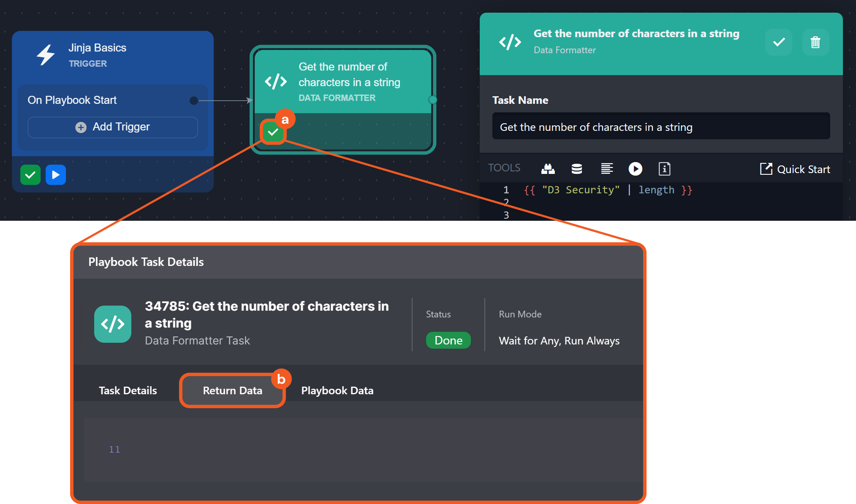Click the Done status badge
This screenshot has width=856, height=504.
(448, 340)
